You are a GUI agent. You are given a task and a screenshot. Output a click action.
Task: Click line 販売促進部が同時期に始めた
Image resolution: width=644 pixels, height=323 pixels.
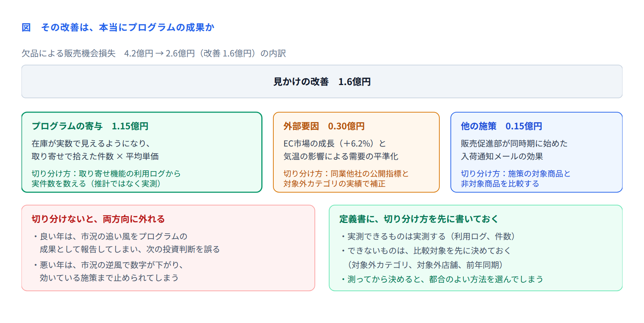click(x=514, y=143)
